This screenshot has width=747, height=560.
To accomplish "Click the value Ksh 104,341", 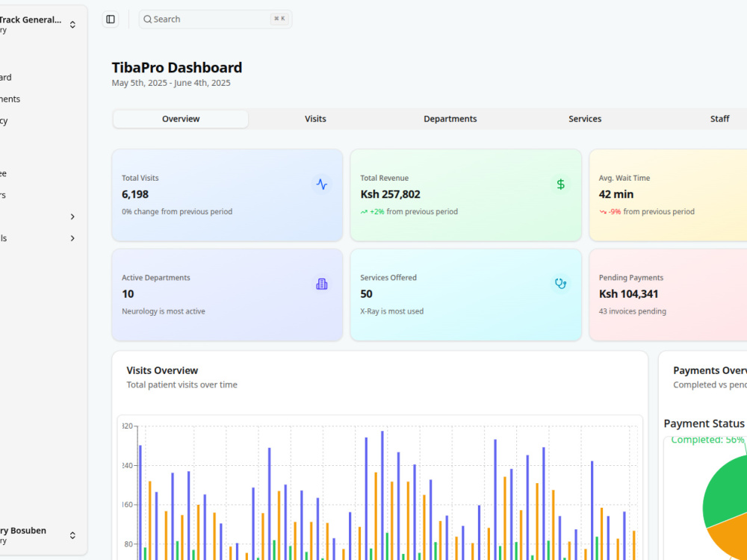I will coord(628,293).
